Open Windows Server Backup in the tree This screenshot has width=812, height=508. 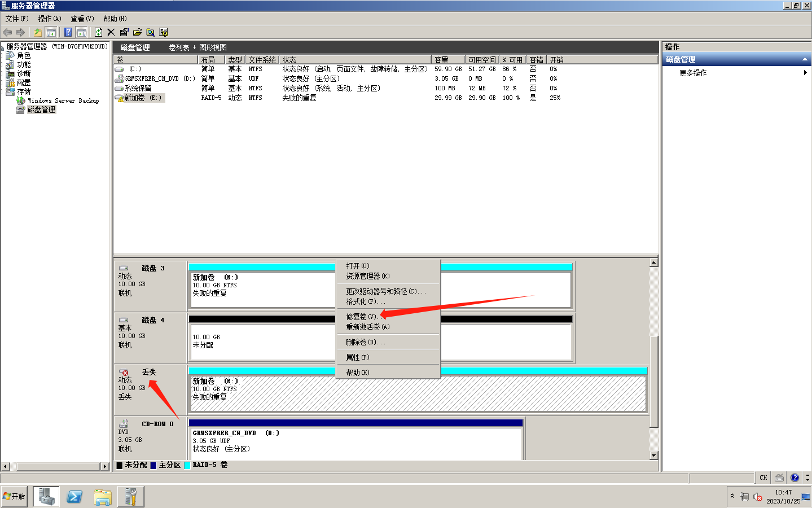pos(63,100)
